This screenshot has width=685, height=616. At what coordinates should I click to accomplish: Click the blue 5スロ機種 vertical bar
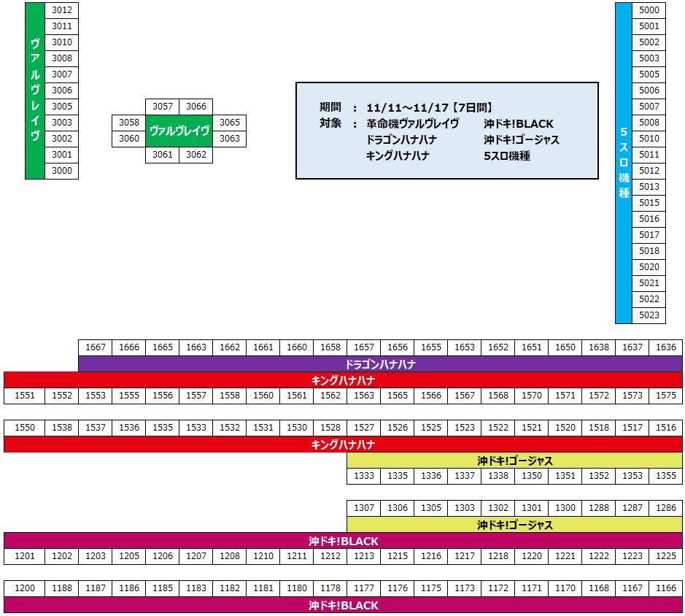point(623,163)
